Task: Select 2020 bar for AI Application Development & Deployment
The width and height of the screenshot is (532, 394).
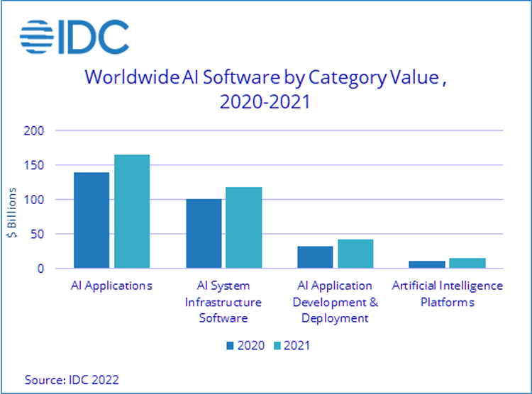Action: 315,257
